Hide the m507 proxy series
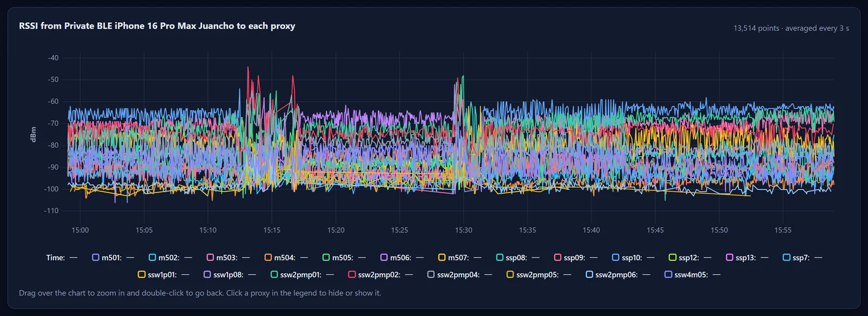Screen dimensions: 868x316 (460, 257)
